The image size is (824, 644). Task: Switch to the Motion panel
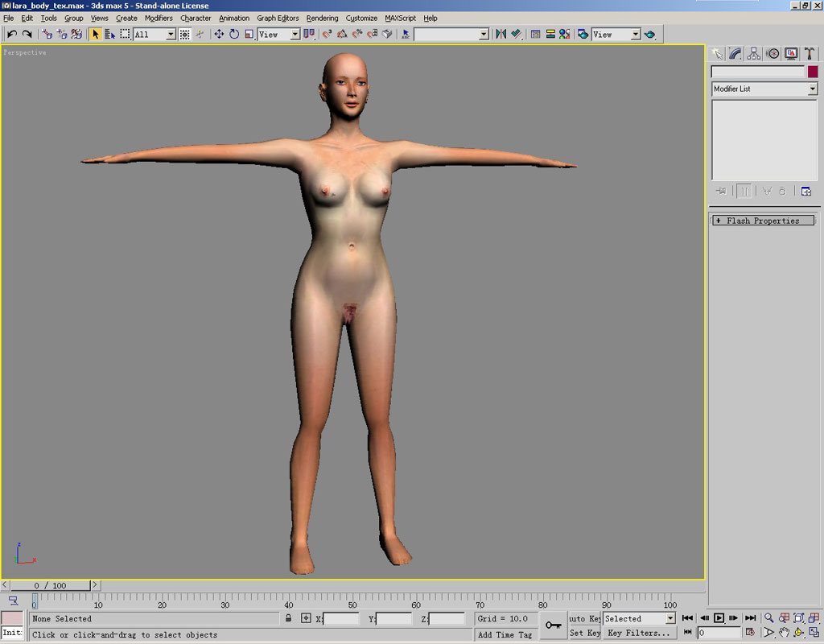pos(772,53)
